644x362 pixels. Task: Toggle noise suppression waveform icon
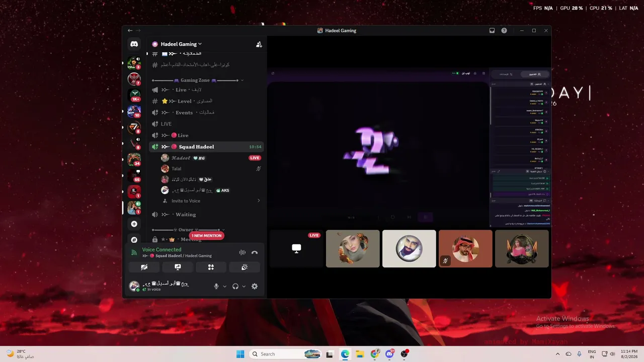(243, 252)
